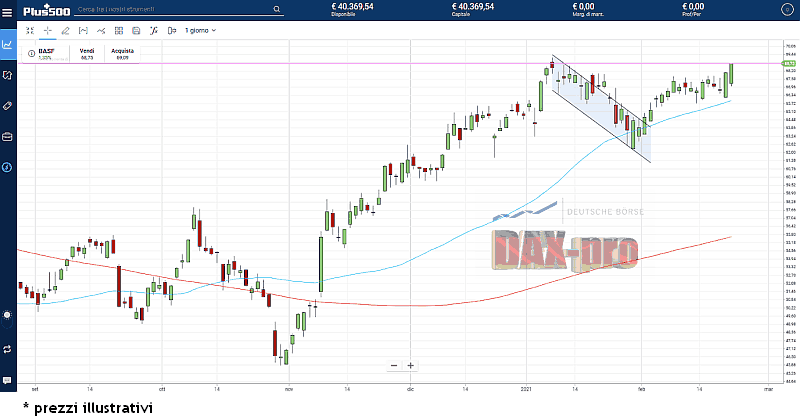Viewport: 800px width, 419px height.
Task: Click the BASF instrument name
Action: (x=46, y=51)
